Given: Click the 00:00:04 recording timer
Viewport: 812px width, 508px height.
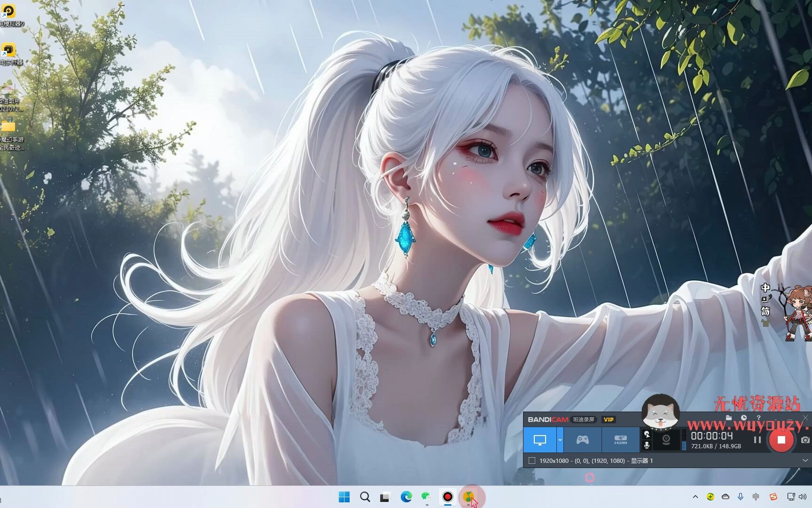Looking at the screenshot, I should (711, 436).
